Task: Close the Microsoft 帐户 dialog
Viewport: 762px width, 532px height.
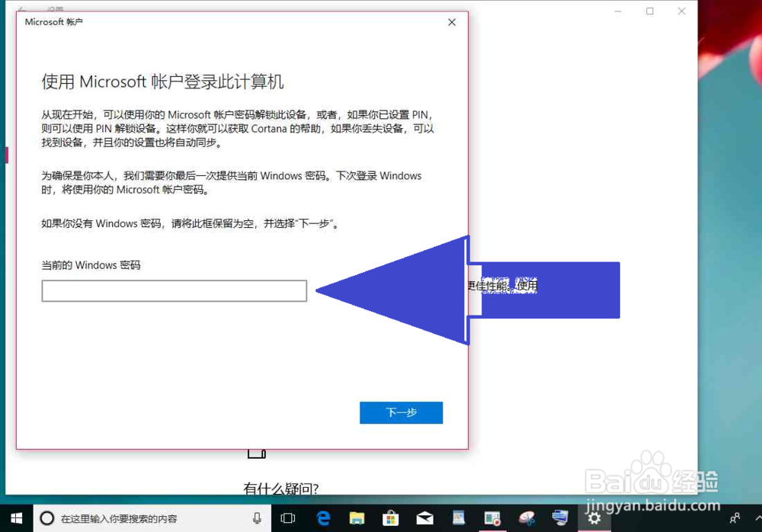Action: [452, 22]
